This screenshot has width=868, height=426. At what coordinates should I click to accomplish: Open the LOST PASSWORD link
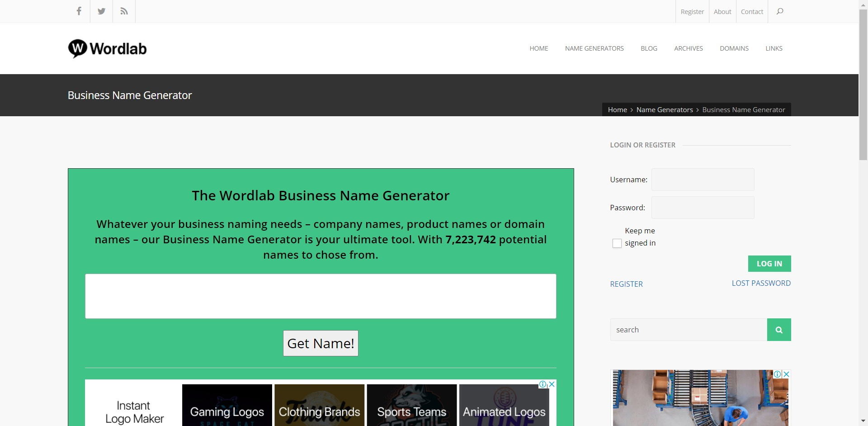761,283
